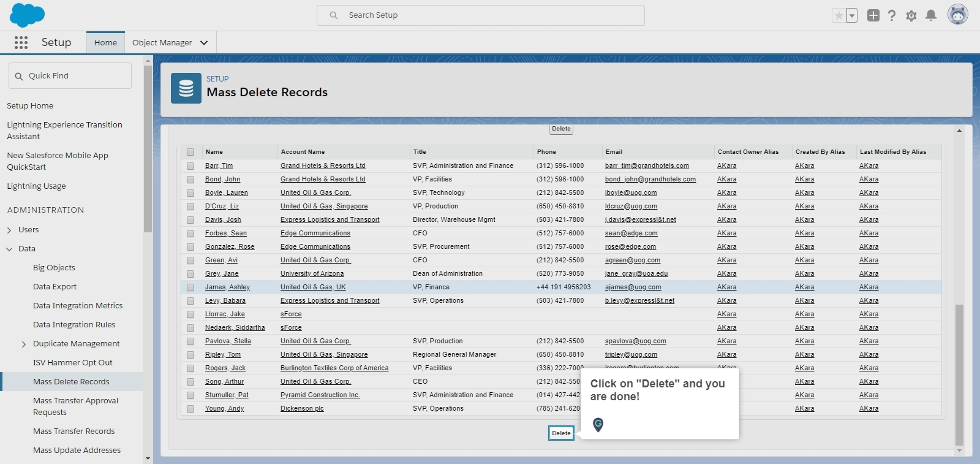This screenshot has width=980, height=464.
Task: Click the SETUP breadcrumb label
Action: click(x=217, y=78)
